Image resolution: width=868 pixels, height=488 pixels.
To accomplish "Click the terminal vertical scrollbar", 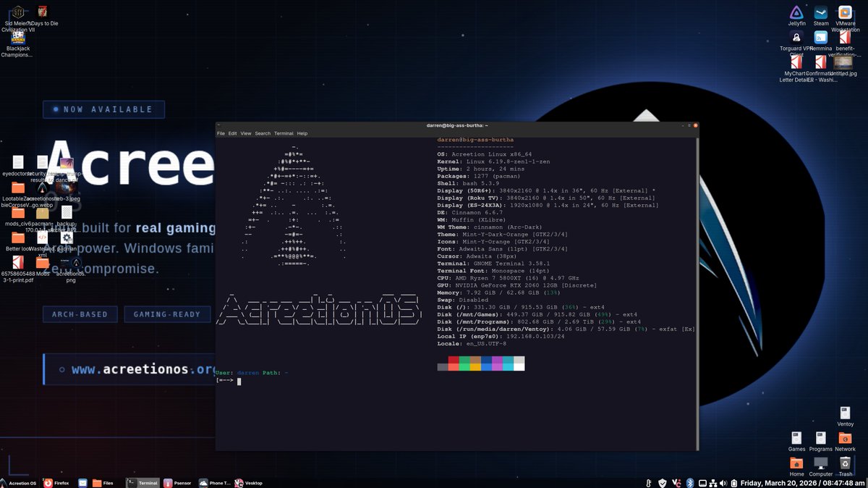I will [x=697, y=293].
